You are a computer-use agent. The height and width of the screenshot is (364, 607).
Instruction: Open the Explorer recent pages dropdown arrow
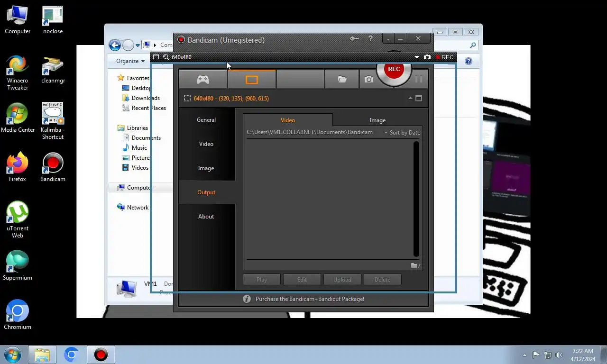pyautogui.click(x=138, y=45)
